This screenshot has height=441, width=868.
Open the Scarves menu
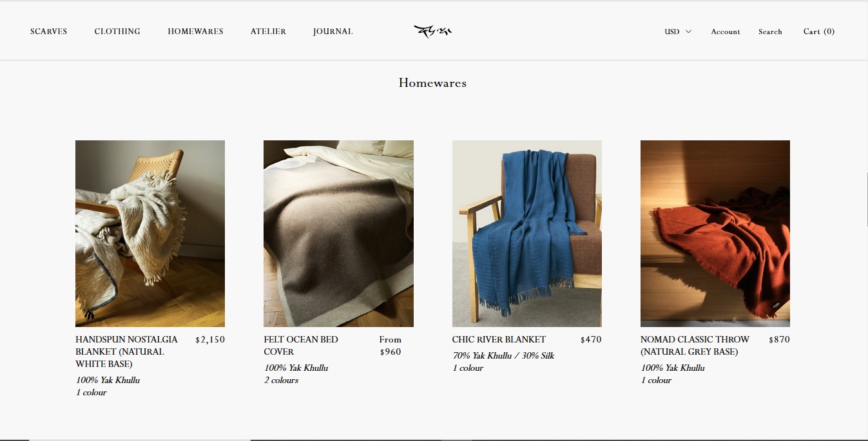49,32
